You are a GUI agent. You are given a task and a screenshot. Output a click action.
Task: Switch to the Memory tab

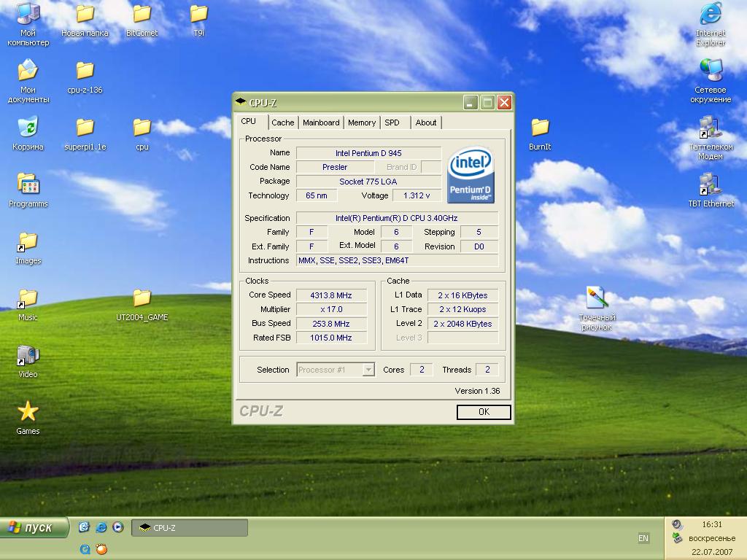(362, 122)
